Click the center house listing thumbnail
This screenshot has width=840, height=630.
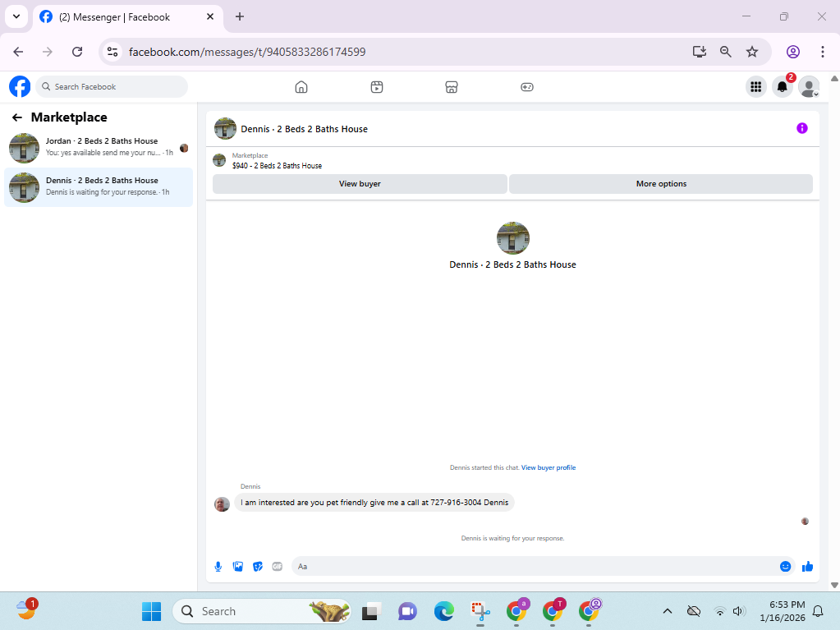point(512,238)
